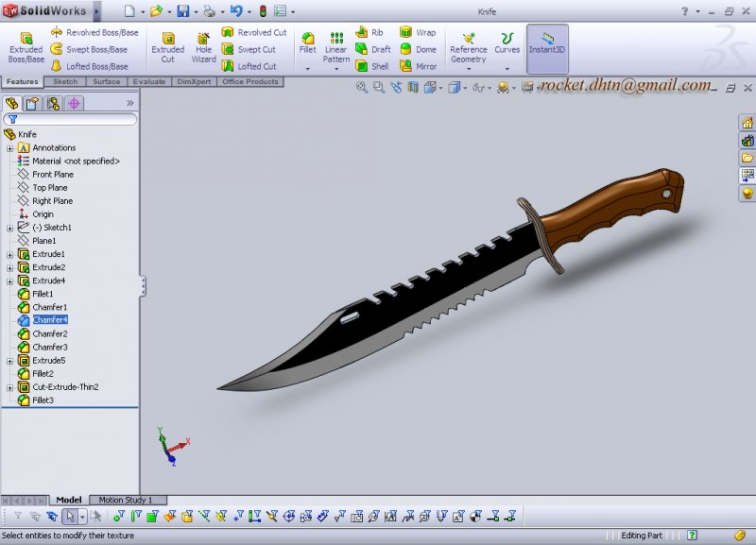Click the Lofted Boss/Base icon
This screenshot has width=756, height=545.
tap(89, 66)
